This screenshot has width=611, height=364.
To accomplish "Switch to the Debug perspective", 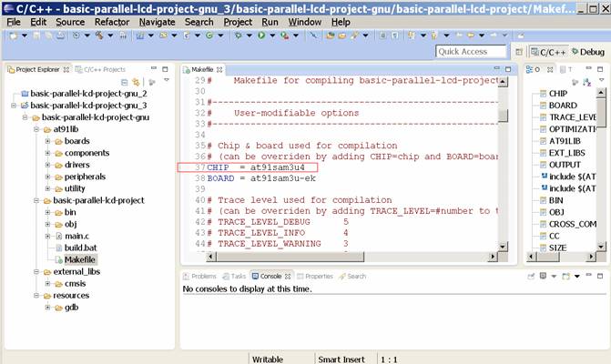I will tap(587, 52).
